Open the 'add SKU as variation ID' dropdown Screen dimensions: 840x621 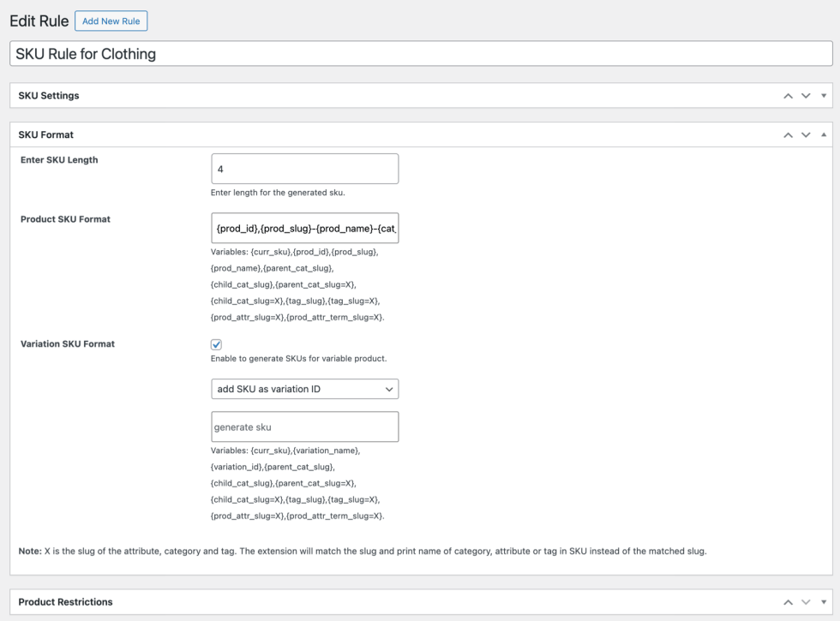tap(304, 389)
